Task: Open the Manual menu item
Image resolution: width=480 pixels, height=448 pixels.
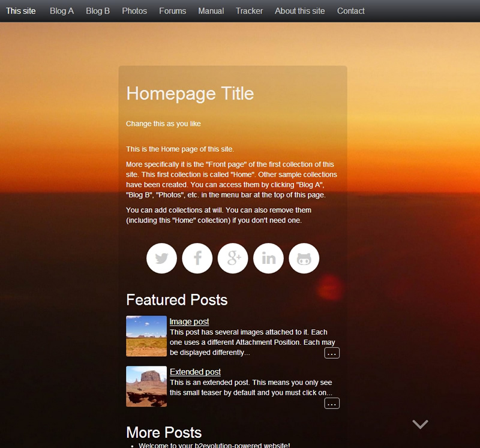Action: tap(211, 11)
